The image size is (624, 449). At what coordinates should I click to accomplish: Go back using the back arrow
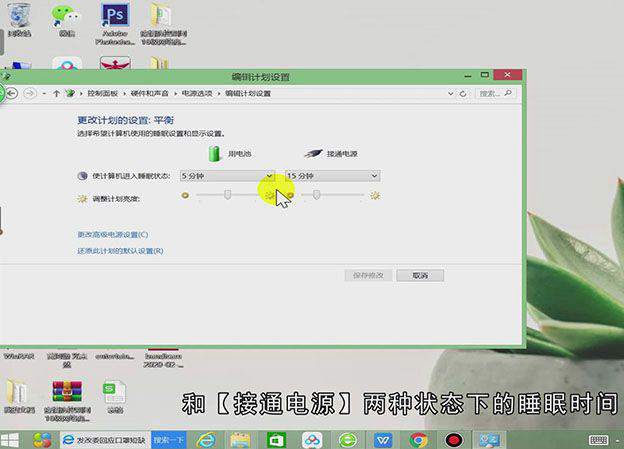point(12,94)
